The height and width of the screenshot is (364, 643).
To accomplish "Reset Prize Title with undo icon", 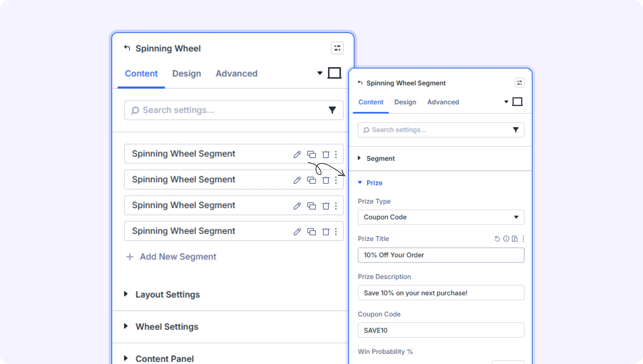I will tap(497, 239).
